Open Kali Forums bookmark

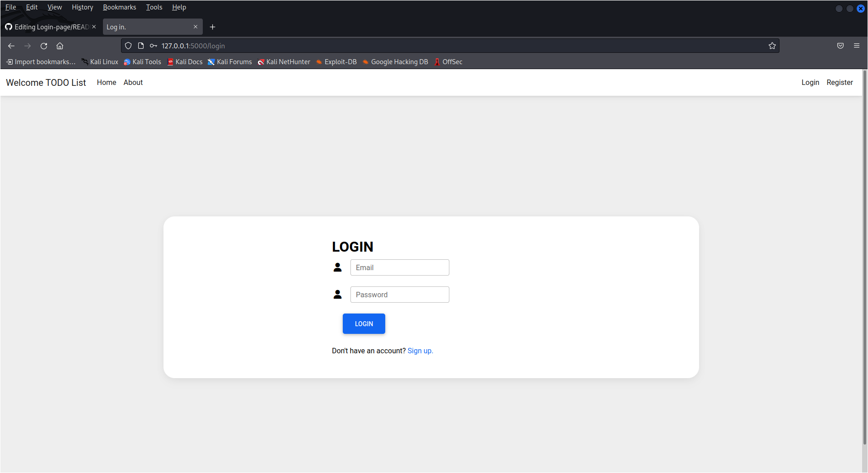230,62
